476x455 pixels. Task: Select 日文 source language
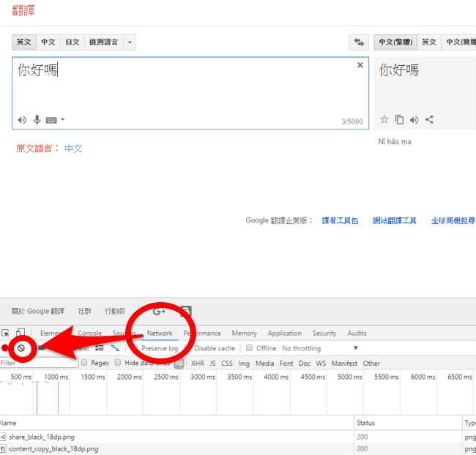click(72, 42)
